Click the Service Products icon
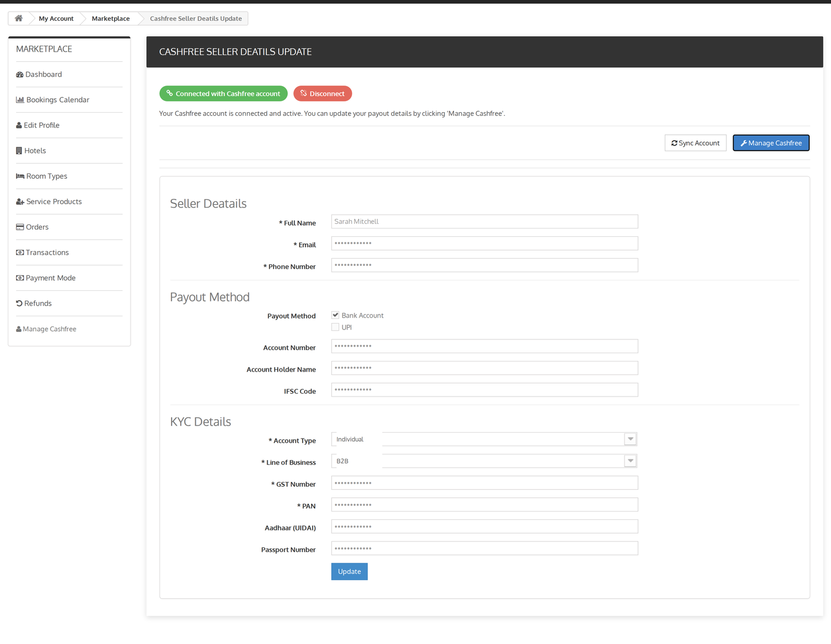831x644 pixels. tap(20, 202)
